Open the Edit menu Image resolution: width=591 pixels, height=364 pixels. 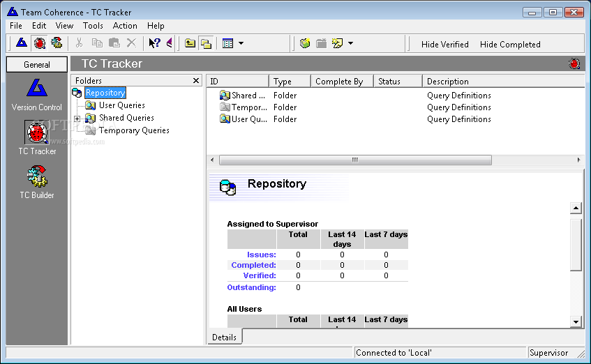[39, 26]
